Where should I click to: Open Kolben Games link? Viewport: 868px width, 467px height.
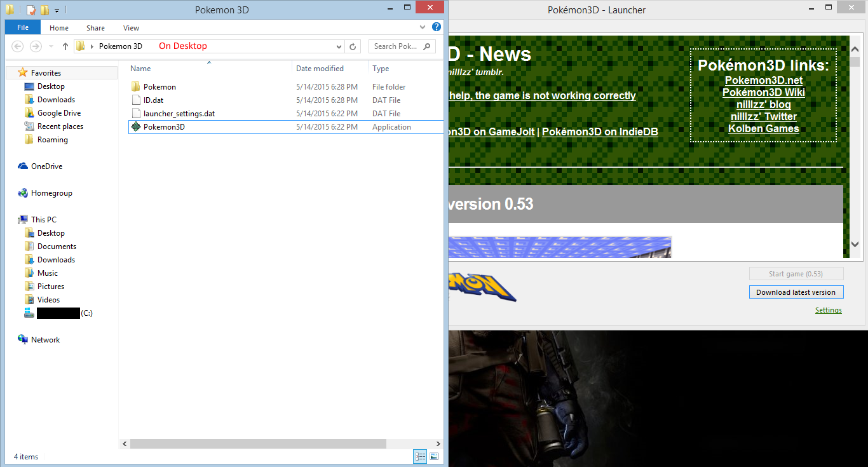pos(764,128)
